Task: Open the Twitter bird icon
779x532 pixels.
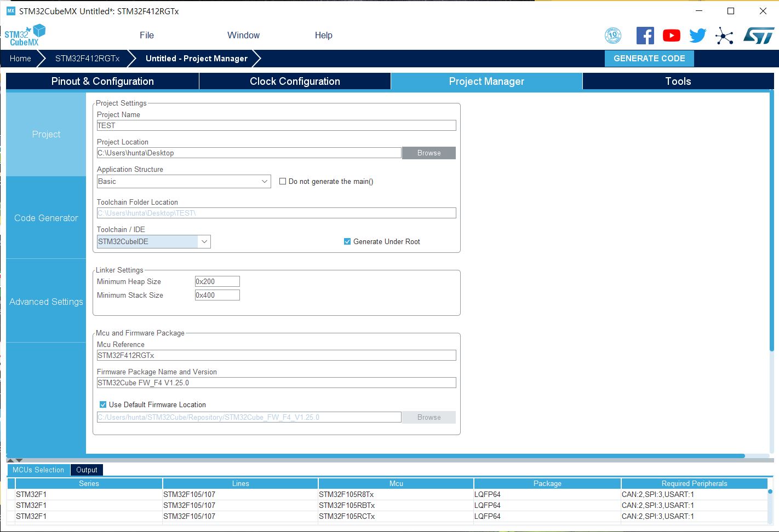Action: (697, 36)
